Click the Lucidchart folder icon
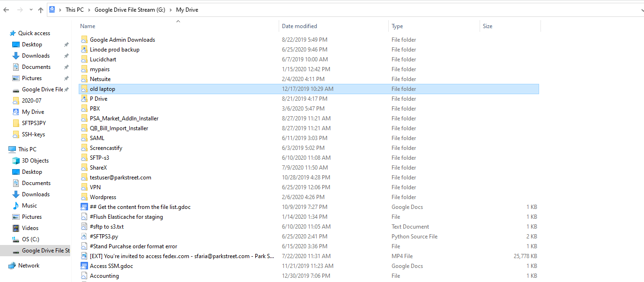This screenshot has width=644, height=282. [84, 59]
